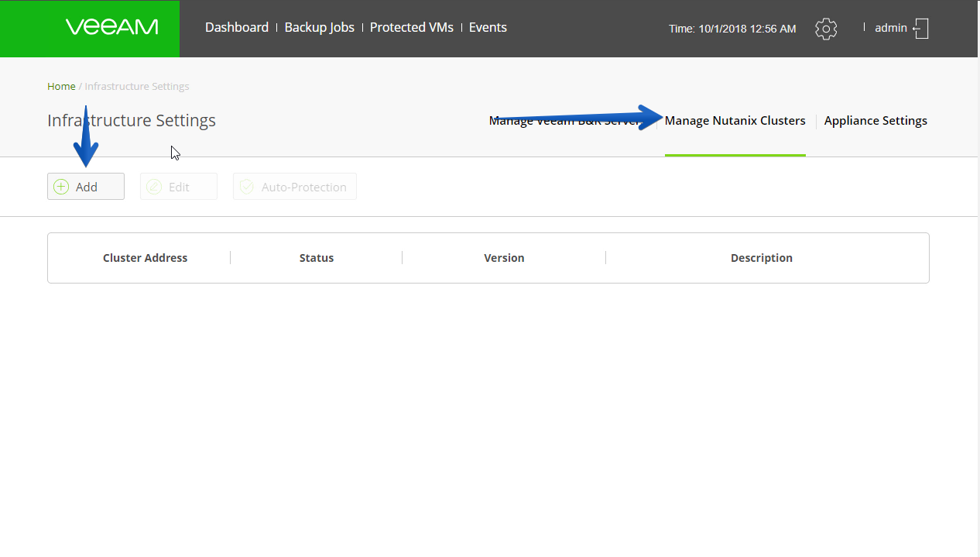Viewport: 980px width, 557px height.
Task: Click the time display 10/1/2018 12:56 AM
Action: 732,29
